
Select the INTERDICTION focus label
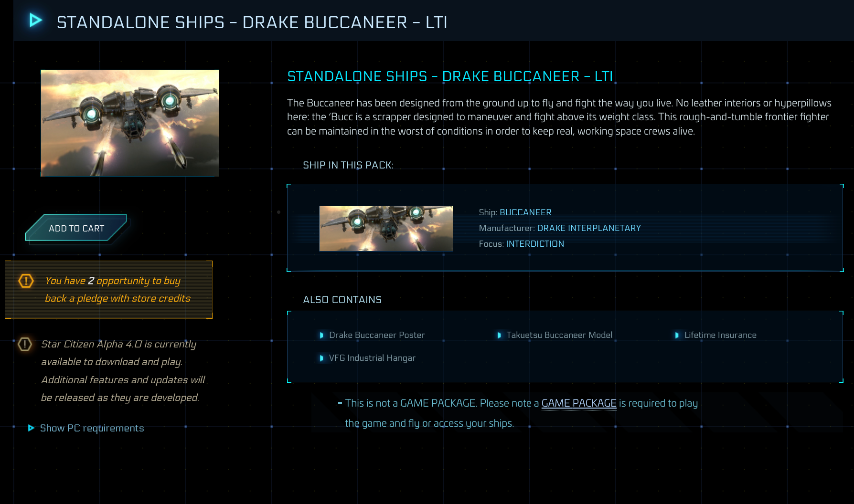[534, 243]
